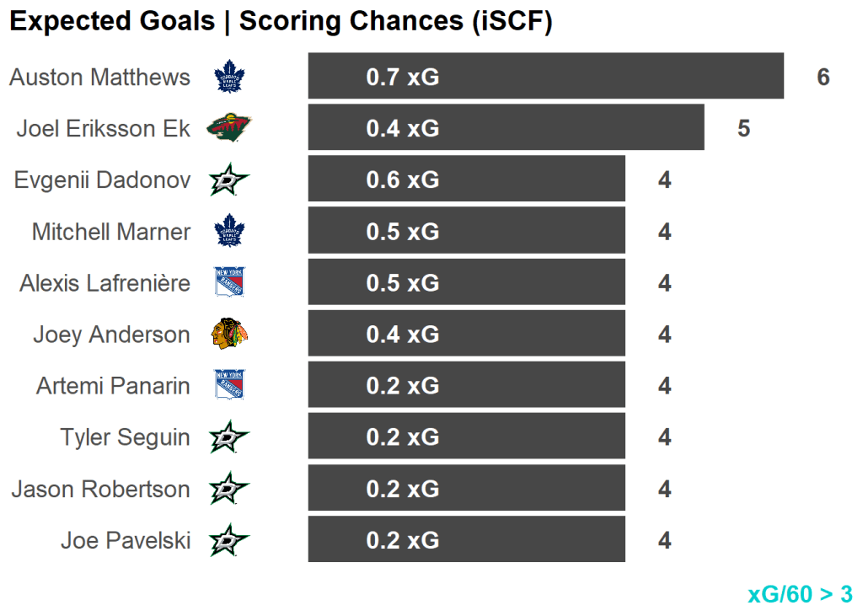
Task: Click the Expected Goals chart title
Action: click(x=281, y=22)
